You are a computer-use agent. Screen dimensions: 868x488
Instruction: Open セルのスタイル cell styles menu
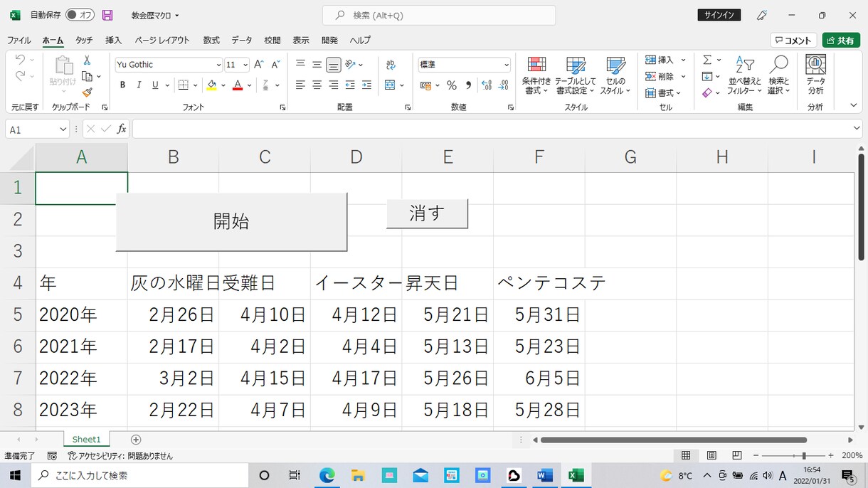(x=615, y=75)
